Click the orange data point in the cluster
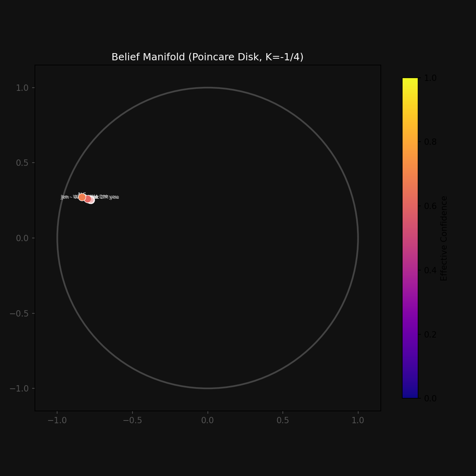The height and width of the screenshot is (476, 476). [82, 197]
